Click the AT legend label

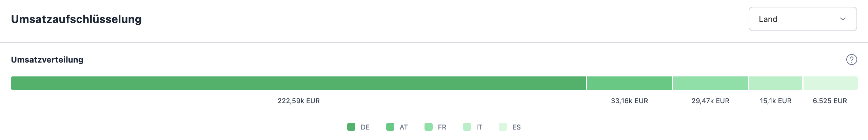point(403,127)
